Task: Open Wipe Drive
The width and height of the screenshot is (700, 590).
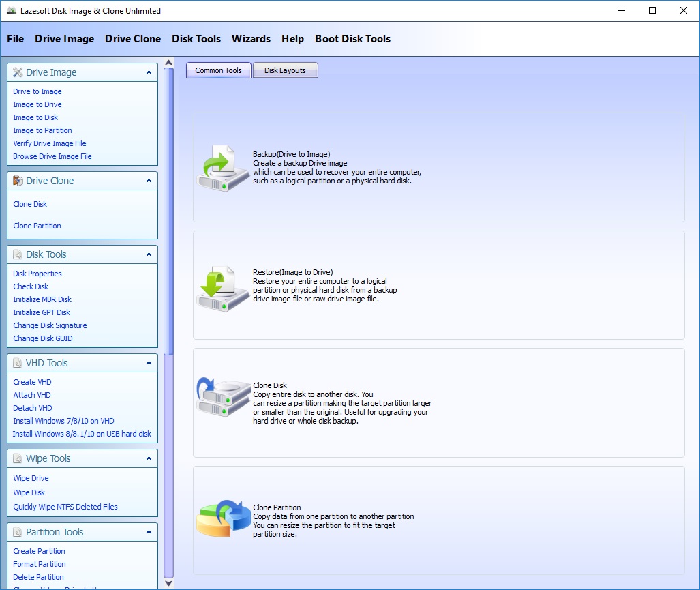Action: pos(31,478)
